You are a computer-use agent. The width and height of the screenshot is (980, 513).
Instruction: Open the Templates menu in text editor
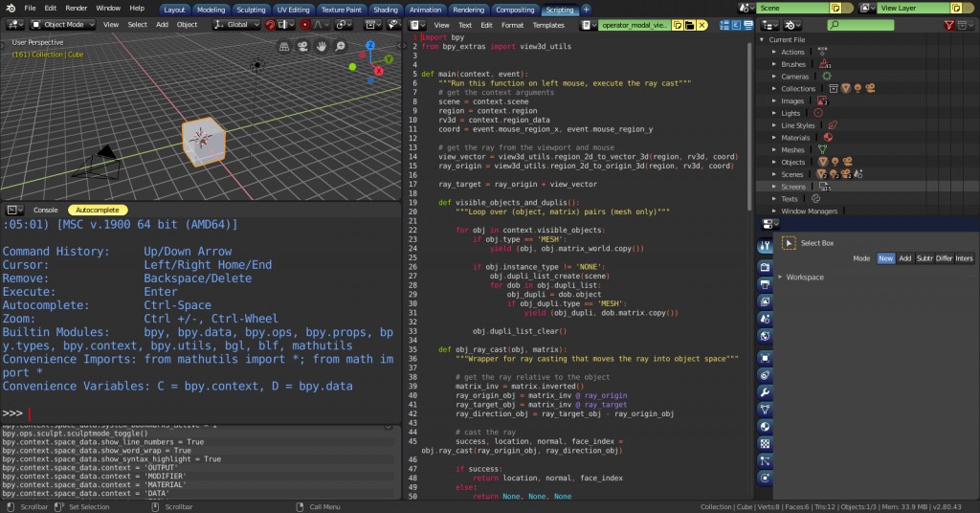[548, 25]
